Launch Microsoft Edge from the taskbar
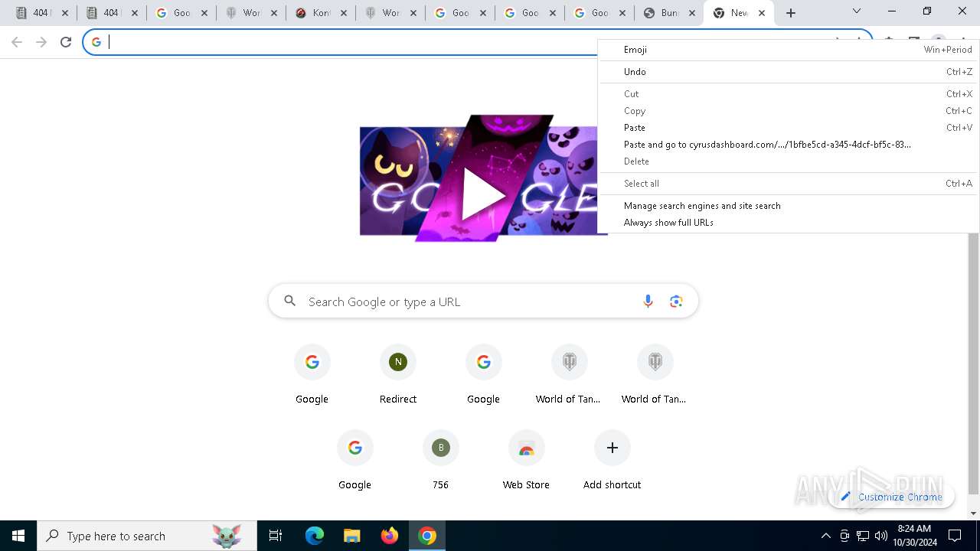 tap(315, 536)
